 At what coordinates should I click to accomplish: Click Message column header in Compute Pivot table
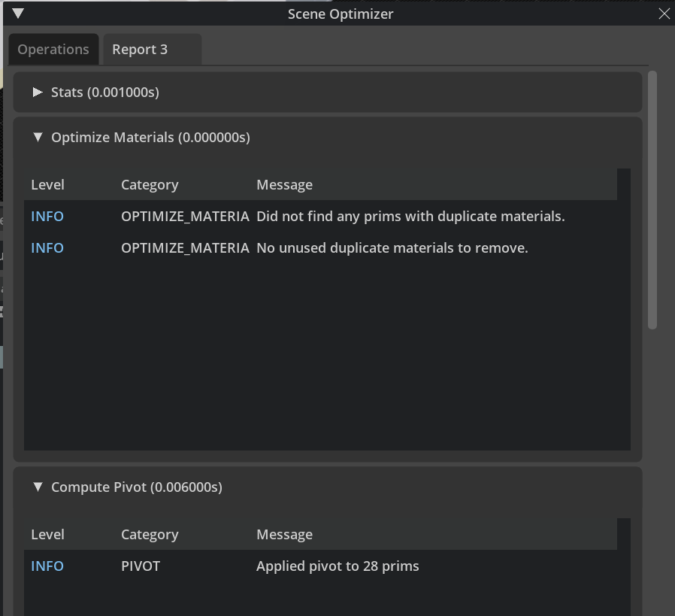(284, 535)
